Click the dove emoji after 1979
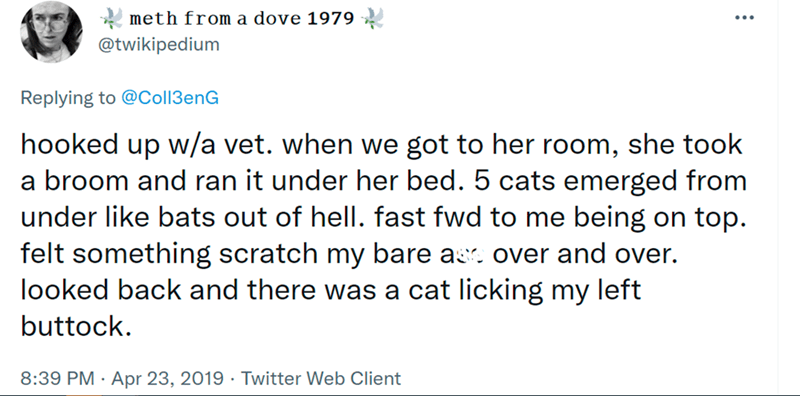The image size is (800, 396). pos(373,19)
